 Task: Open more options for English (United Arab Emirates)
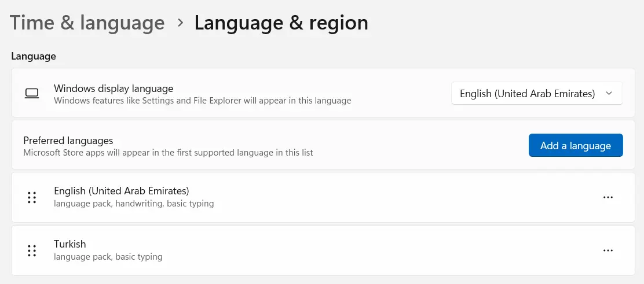(x=608, y=197)
